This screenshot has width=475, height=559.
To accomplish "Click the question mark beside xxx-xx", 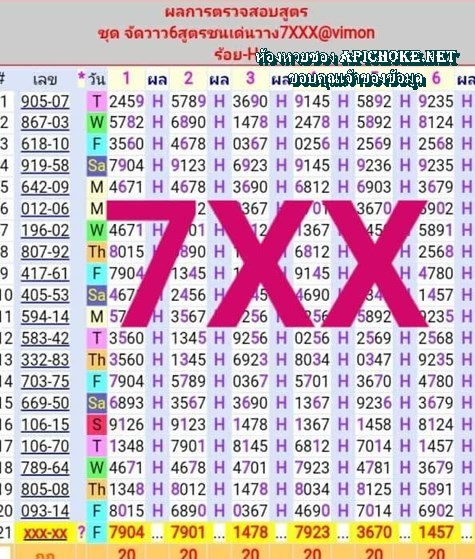I will tap(81, 532).
